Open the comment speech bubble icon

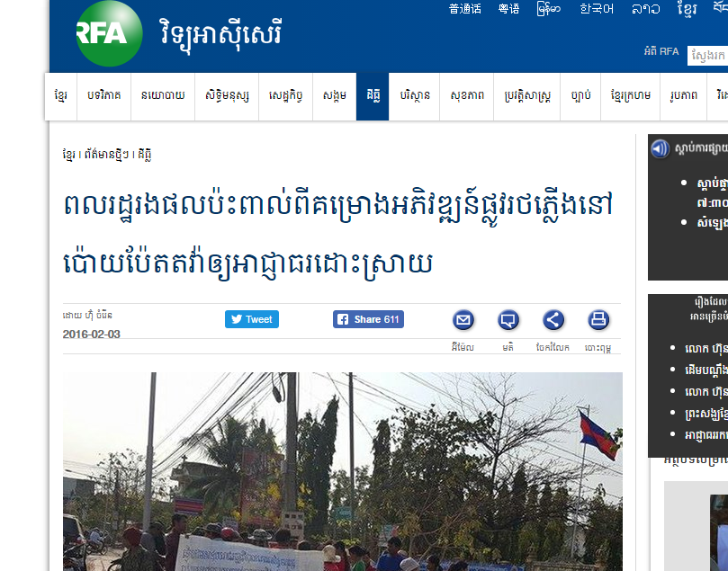click(x=508, y=320)
